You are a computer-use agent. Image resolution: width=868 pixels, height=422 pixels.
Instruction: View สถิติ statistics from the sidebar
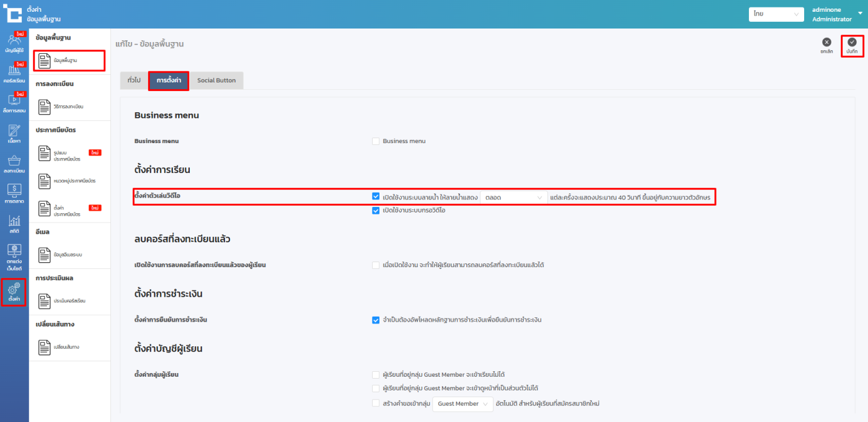point(14,223)
